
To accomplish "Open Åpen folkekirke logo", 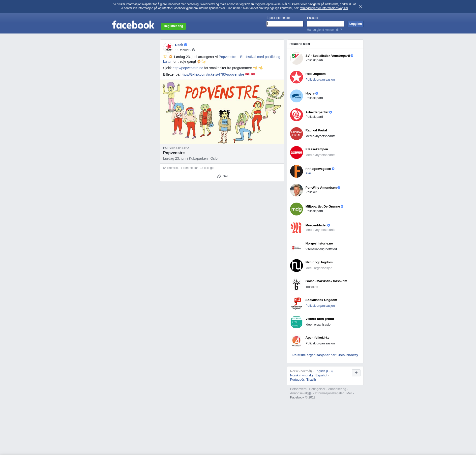I will (297, 341).
